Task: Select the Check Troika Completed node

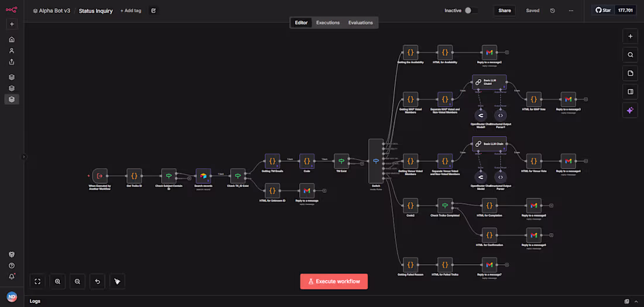Action: point(445,206)
